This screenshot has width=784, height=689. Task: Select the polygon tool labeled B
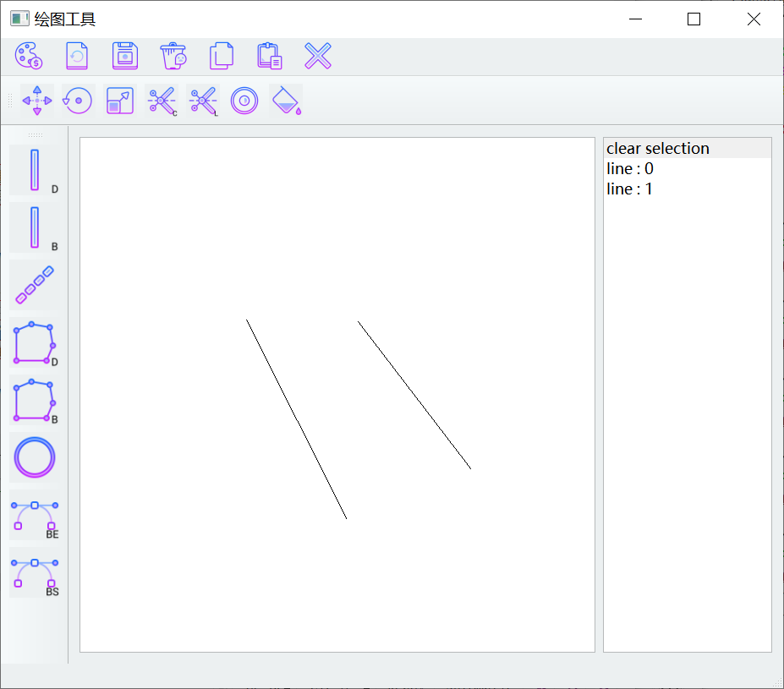pos(35,400)
